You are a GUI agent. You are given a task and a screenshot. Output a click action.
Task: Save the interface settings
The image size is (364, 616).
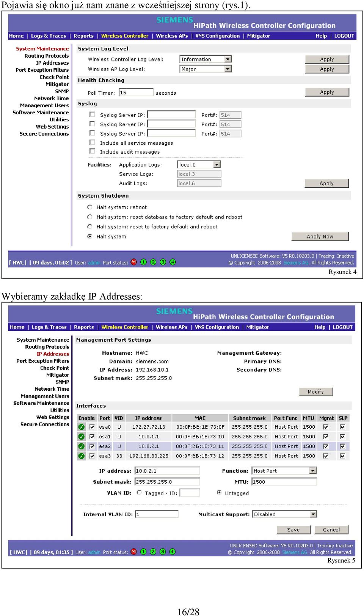click(293, 530)
